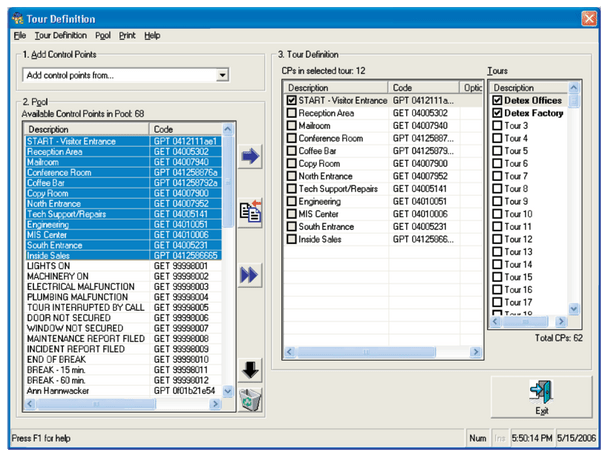
Task: Toggle START - Visitor Entrance checkbox in tour
Action: pyautogui.click(x=292, y=100)
